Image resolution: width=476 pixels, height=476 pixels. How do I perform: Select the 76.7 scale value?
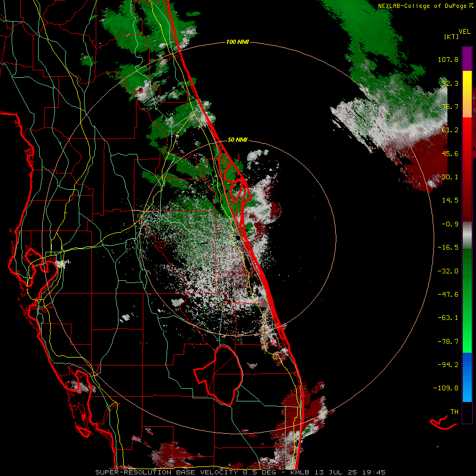pyautogui.click(x=450, y=106)
